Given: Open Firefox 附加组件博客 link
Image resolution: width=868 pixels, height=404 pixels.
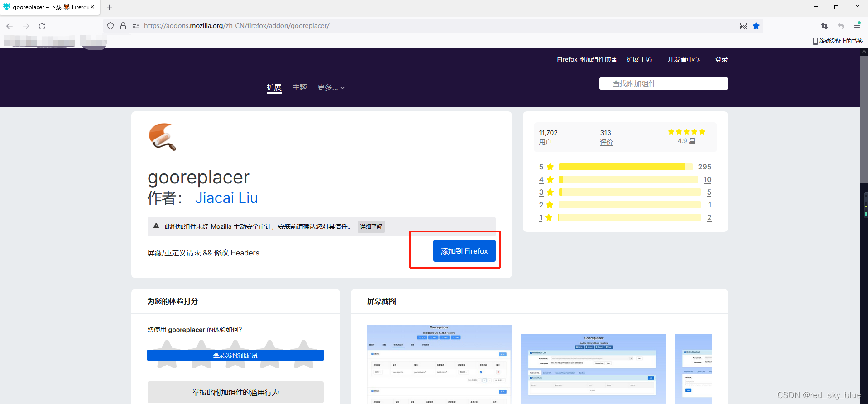Looking at the screenshot, I should point(587,59).
